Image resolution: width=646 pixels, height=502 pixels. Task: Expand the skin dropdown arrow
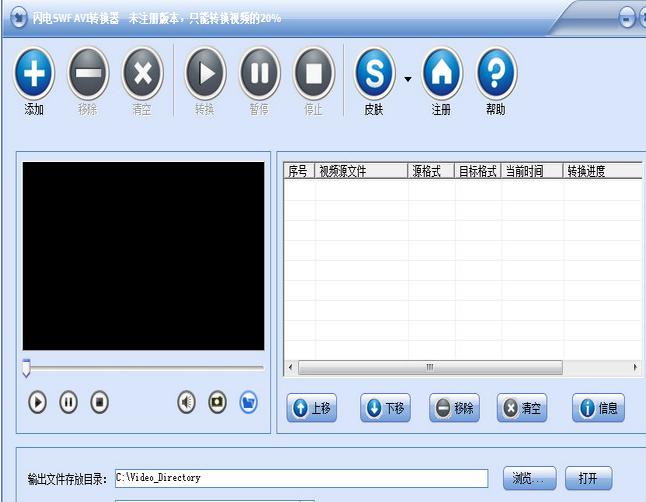click(408, 79)
